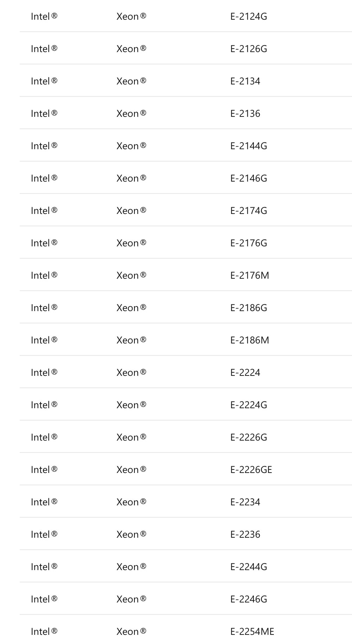
Task: Click the E-2144G model cell
Action: point(249,146)
